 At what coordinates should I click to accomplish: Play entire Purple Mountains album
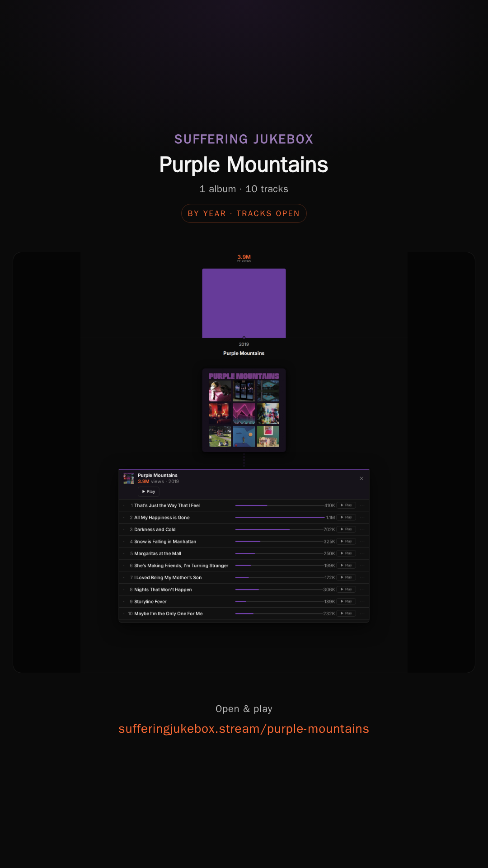[149, 492]
